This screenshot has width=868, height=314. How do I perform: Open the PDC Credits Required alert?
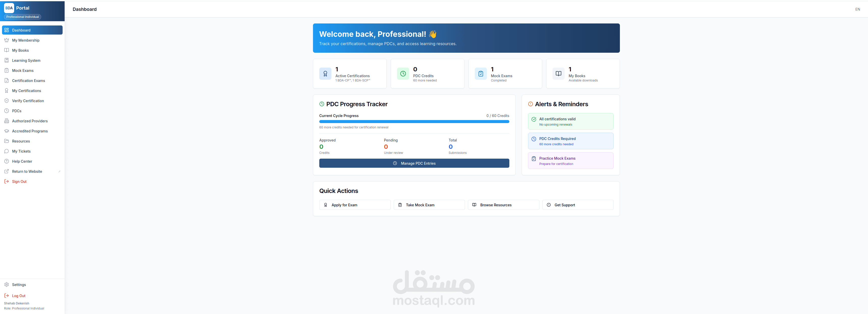[x=570, y=141]
